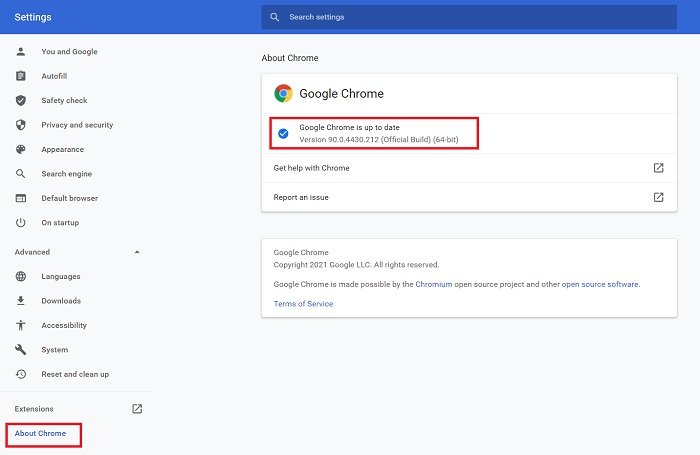Click the Reset and clean up history icon
Image resolution: width=700 pixels, height=455 pixels.
tap(21, 374)
